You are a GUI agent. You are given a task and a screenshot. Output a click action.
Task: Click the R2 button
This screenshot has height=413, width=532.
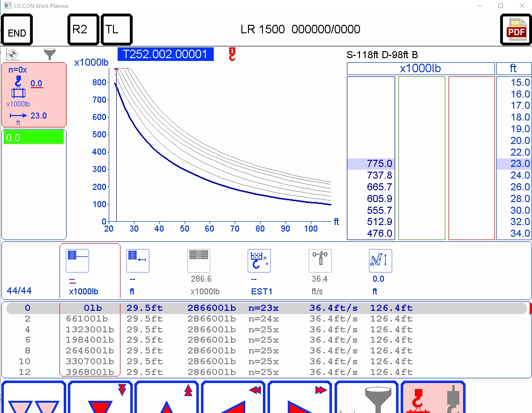click(83, 30)
